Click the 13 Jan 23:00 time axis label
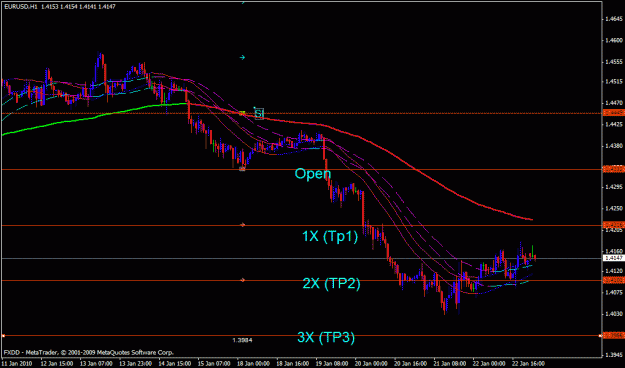This screenshot has width=625, height=368. tap(135, 364)
